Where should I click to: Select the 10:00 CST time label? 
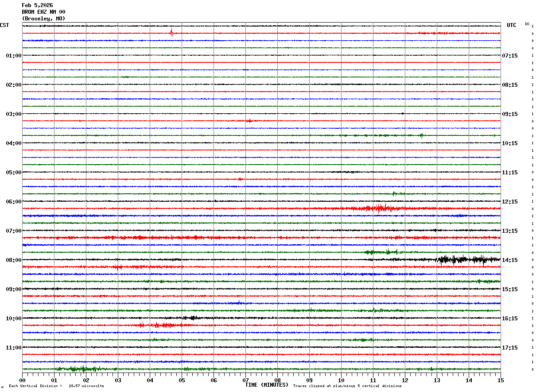point(14,319)
